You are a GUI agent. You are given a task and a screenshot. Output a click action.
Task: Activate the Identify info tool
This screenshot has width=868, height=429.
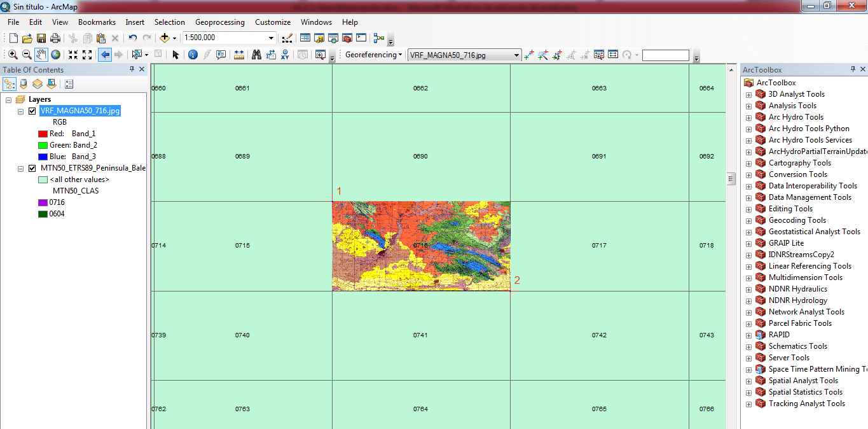193,55
